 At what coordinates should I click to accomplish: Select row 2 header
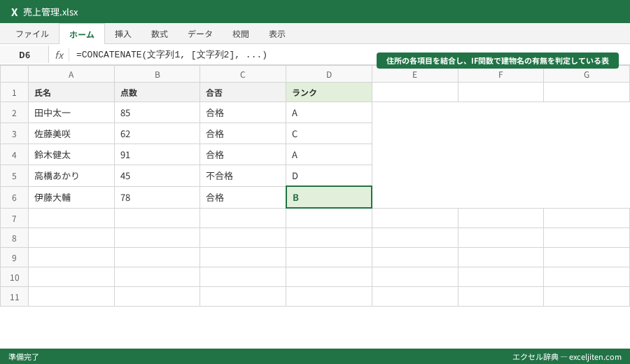[14, 113]
